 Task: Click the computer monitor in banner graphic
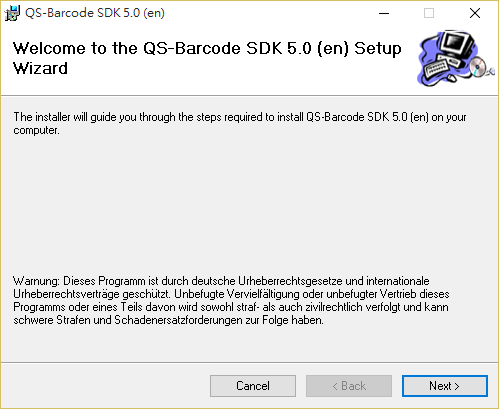tap(456, 45)
